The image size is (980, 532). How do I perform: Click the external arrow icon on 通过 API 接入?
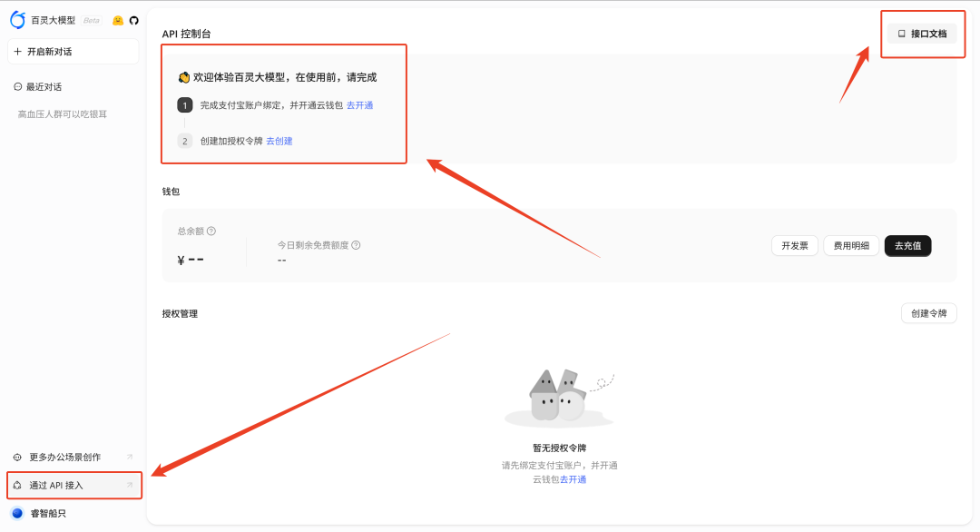click(129, 486)
